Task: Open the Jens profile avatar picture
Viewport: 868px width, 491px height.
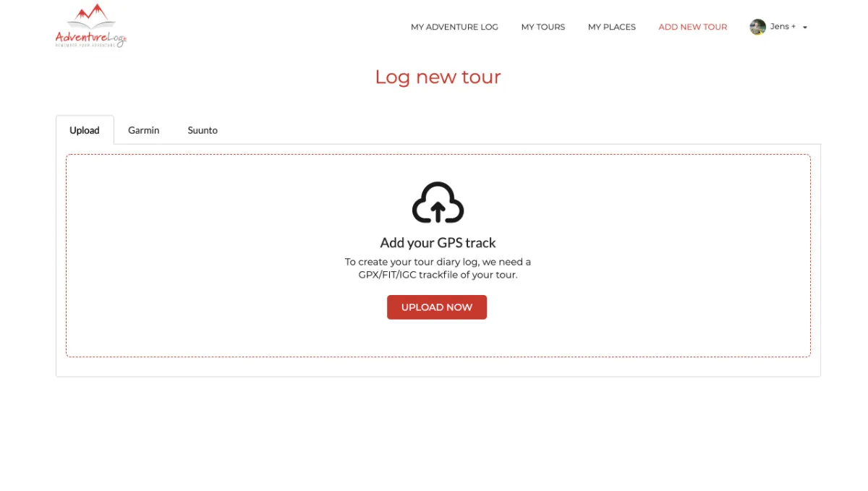Action: tap(757, 27)
